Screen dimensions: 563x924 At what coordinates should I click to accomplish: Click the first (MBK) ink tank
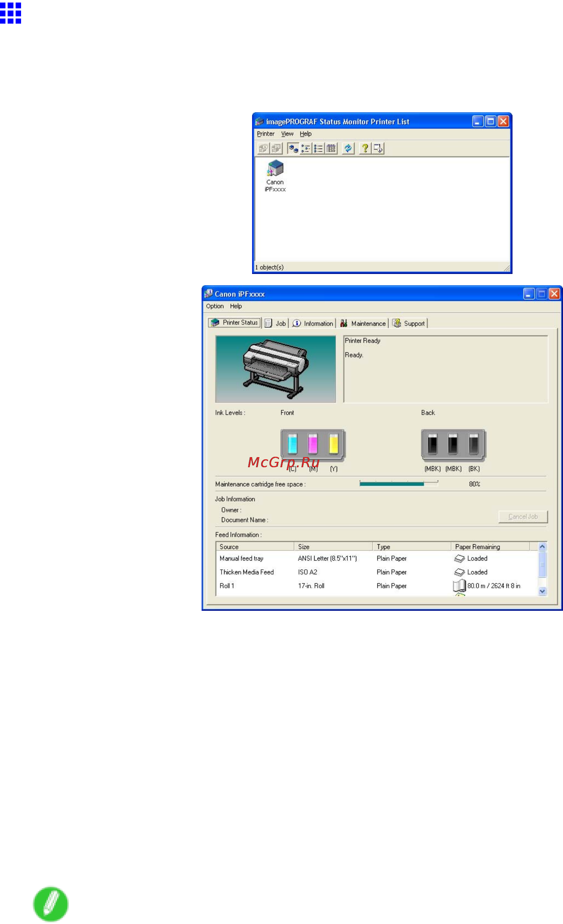coord(433,444)
